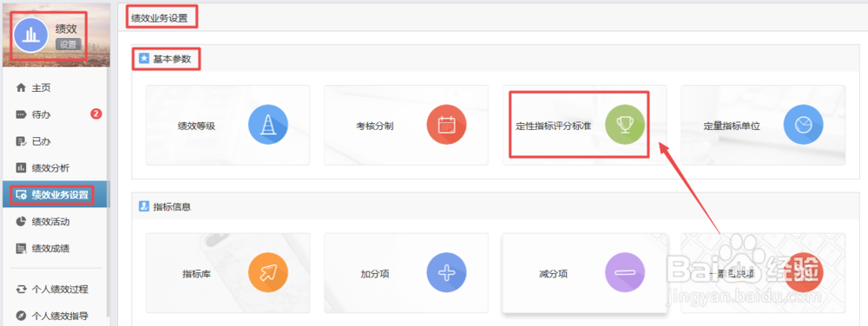This screenshot has height=326, width=868.
Task: Click the orange arrow icon for 指标库
Action: [x=268, y=273]
